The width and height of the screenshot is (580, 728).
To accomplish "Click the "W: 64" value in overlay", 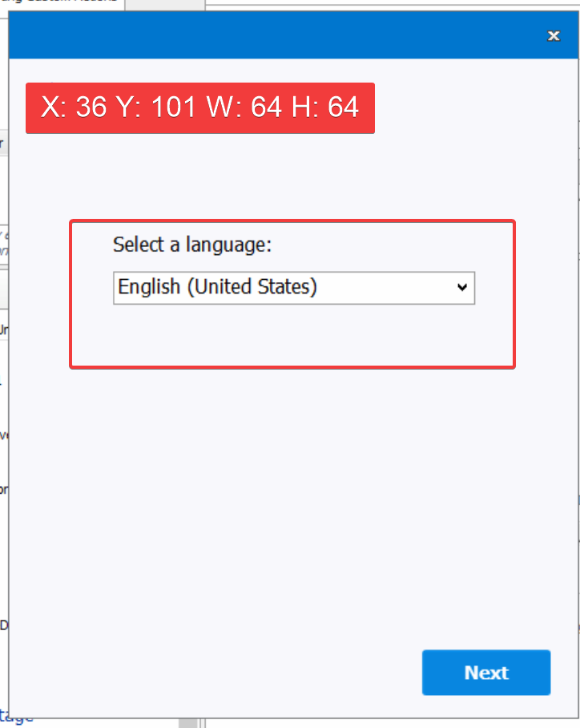I will click(244, 107).
